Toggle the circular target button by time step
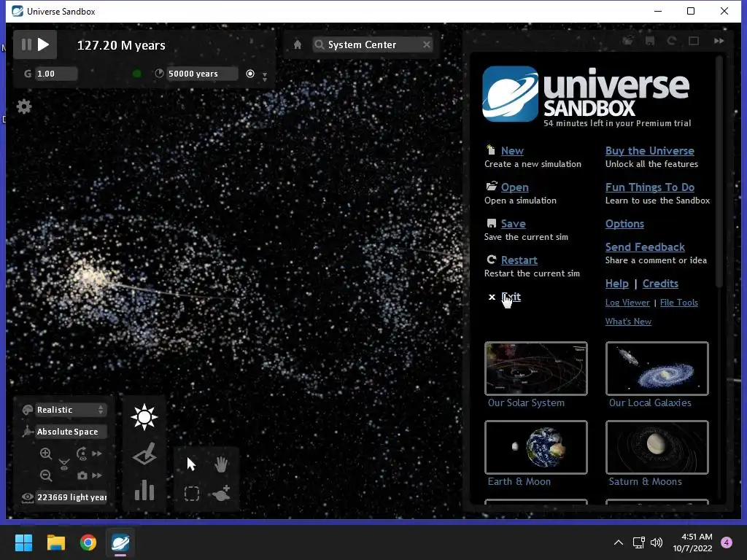 click(x=250, y=74)
